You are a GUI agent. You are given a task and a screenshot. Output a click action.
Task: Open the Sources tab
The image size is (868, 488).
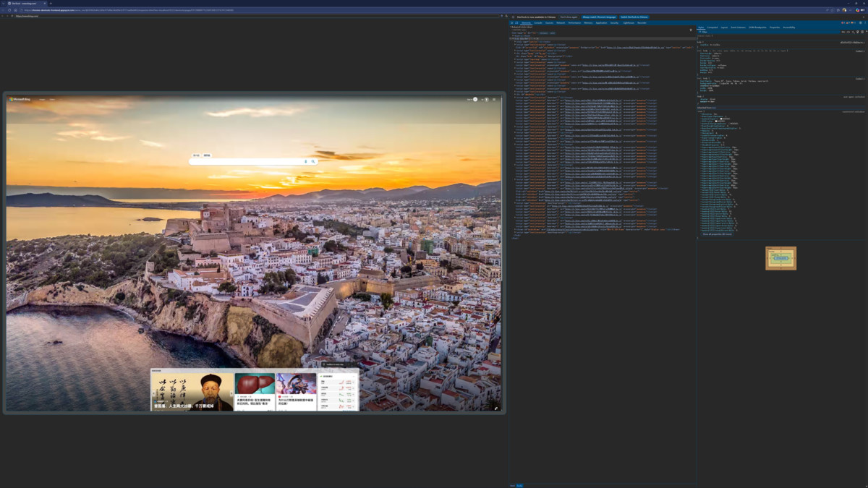click(x=549, y=22)
